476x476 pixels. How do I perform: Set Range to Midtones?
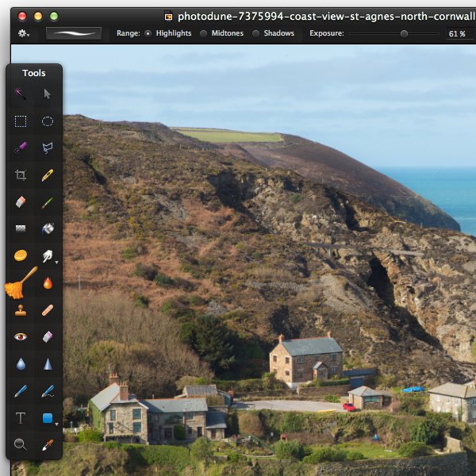pyautogui.click(x=203, y=33)
